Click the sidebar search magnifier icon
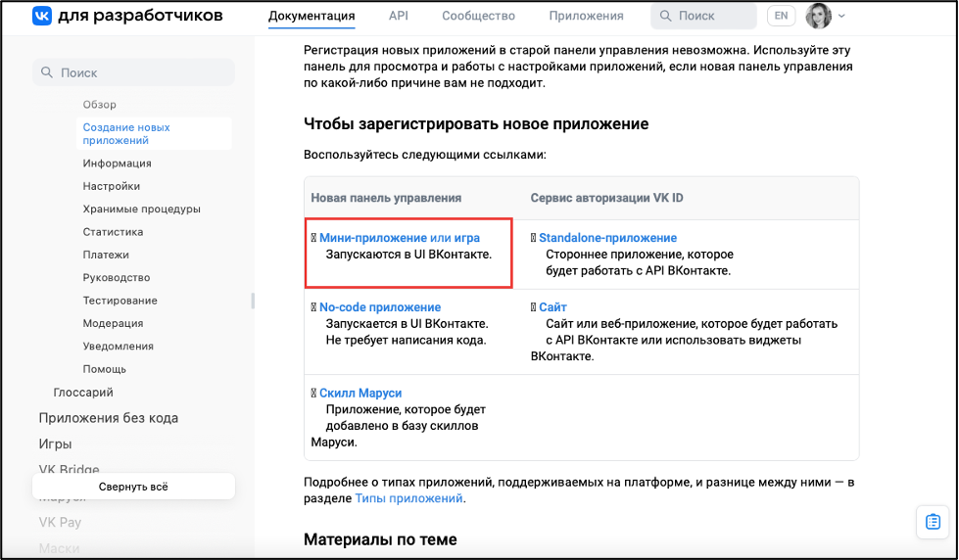The height and width of the screenshot is (560, 959). pos(47,72)
